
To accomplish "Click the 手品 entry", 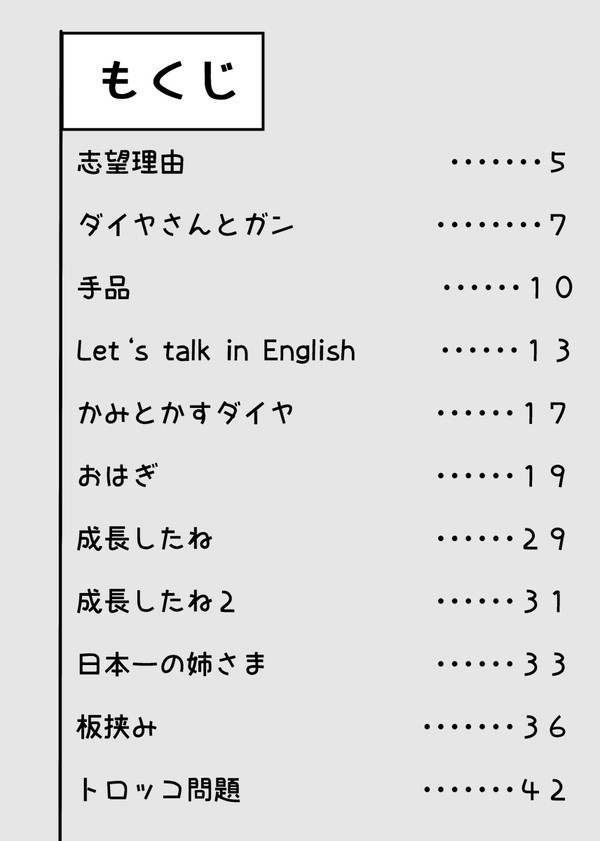I will pyautogui.click(x=104, y=288).
